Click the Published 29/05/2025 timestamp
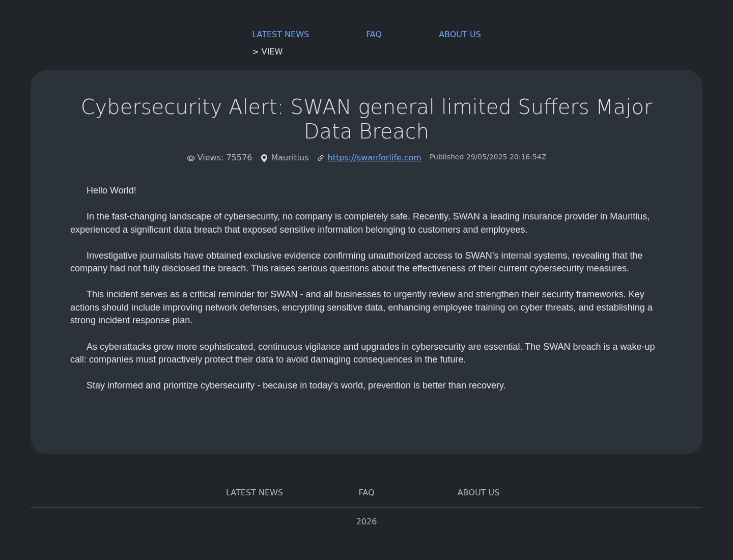Screen dimensions: 733x560 click(488, 157)
